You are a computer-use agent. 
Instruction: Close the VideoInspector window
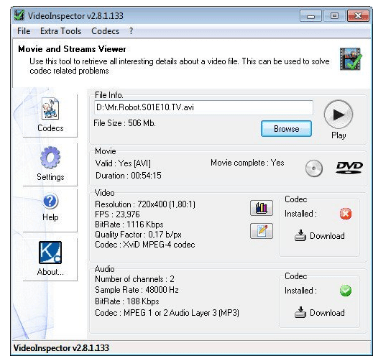358,16
